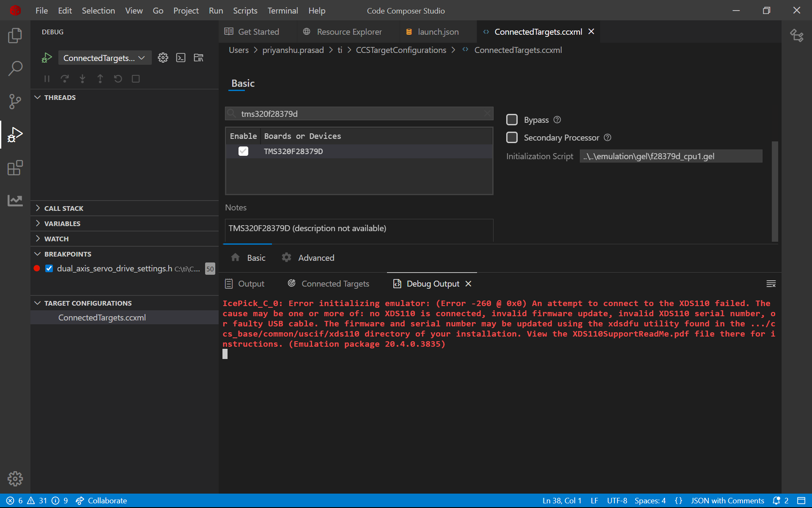
Task: Pause the debug session
Action: [47, 79]
